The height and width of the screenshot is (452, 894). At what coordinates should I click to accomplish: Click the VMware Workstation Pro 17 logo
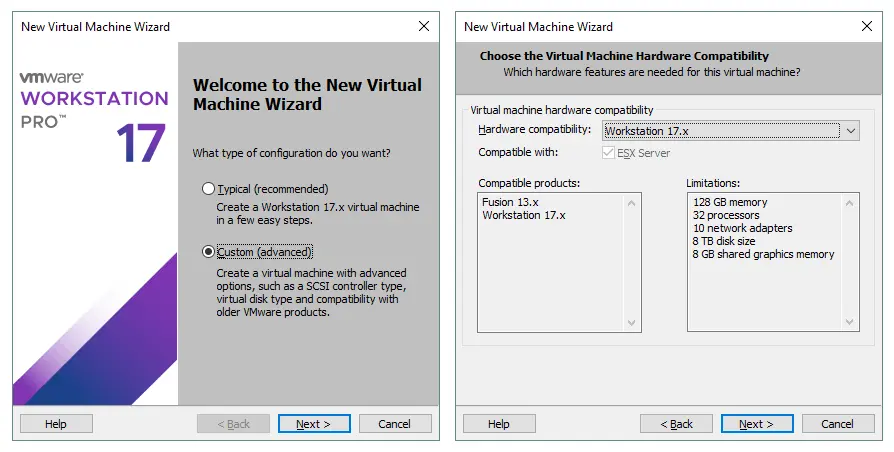[x=95, y=117]
